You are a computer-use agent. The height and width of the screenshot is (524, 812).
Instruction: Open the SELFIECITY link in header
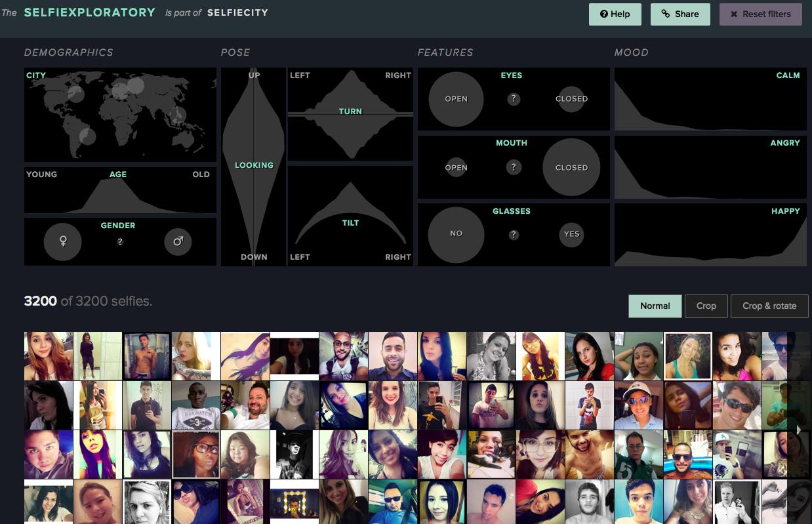point(237,12)
